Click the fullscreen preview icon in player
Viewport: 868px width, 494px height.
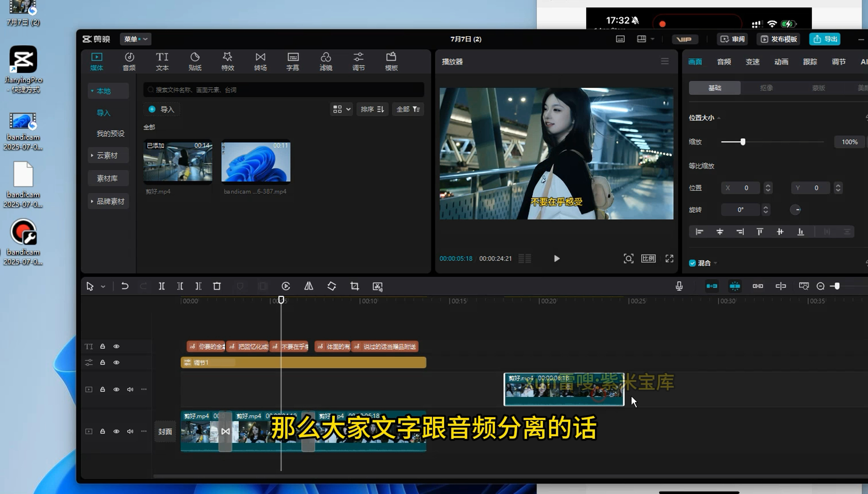click(669, 259)
